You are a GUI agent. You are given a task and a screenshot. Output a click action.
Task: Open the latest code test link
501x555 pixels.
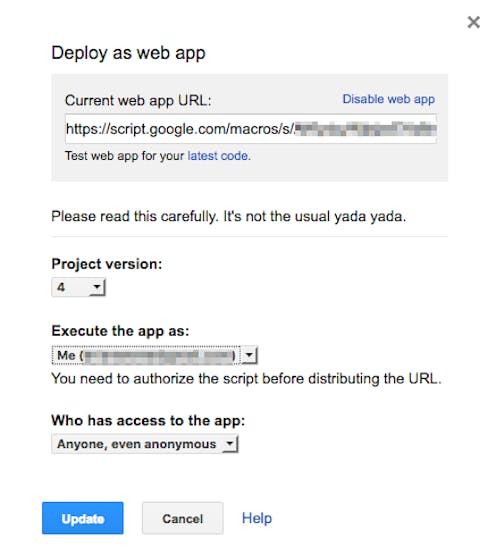(218, 156)
